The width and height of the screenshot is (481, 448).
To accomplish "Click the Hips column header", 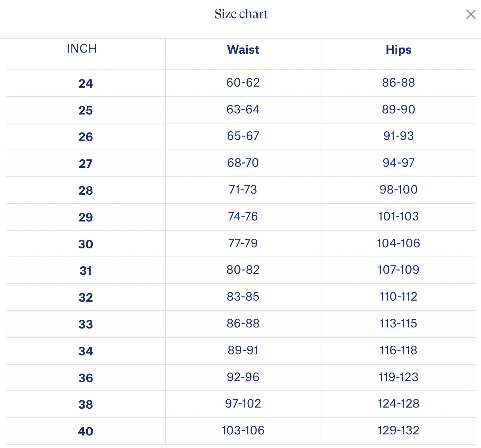I will click(x=398, y=50).
